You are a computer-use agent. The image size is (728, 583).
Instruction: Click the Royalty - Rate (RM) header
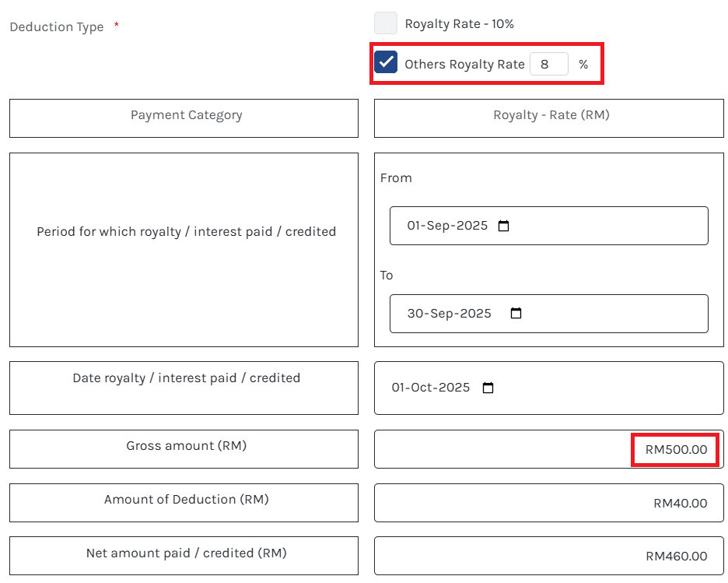tap(548, 118)
